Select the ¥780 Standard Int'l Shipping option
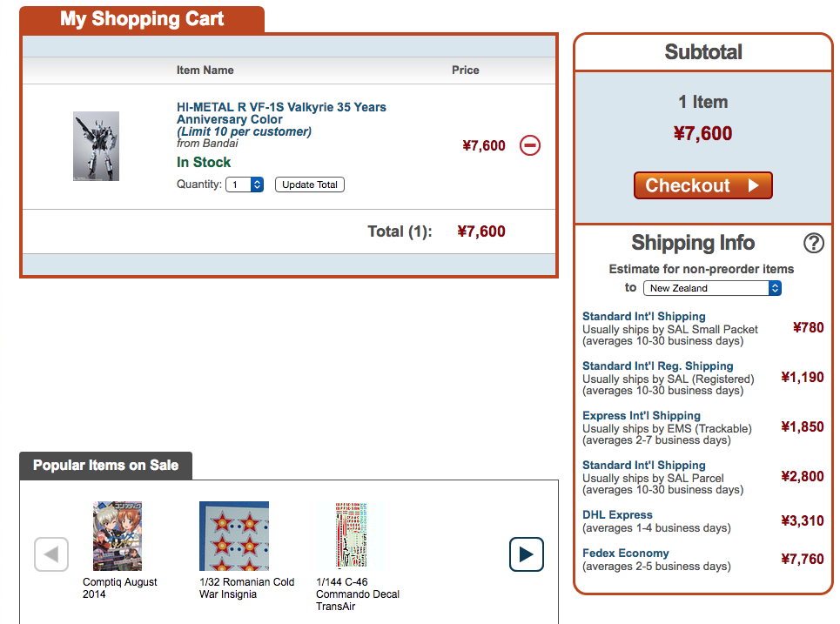 [x=644, y=317]
